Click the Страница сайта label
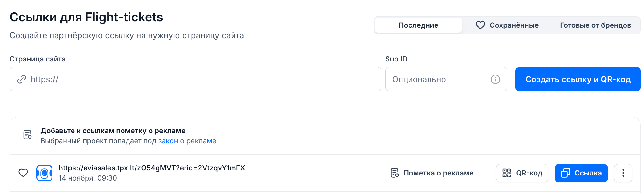Image resolution: width=644 pixels, height=193 pixels. [x=38, y=59]
